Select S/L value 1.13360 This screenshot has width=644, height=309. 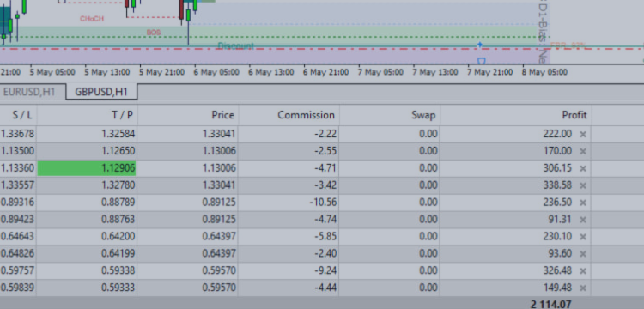[x=18, y=168]
